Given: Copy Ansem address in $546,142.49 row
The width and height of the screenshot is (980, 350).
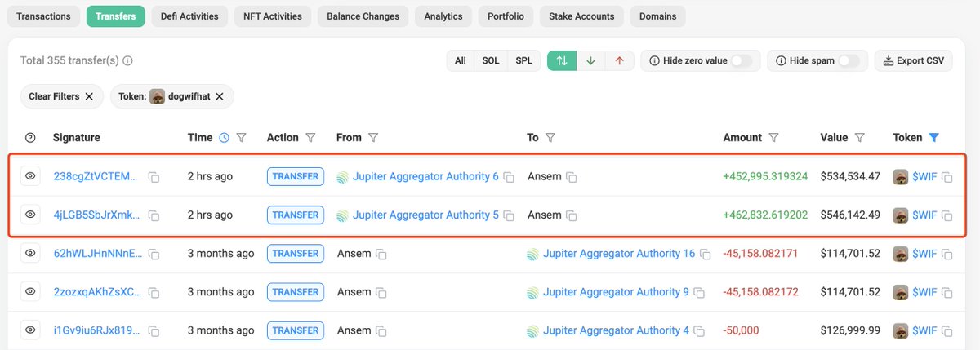Looking at the screenshot, I should [x=572, y=215].
